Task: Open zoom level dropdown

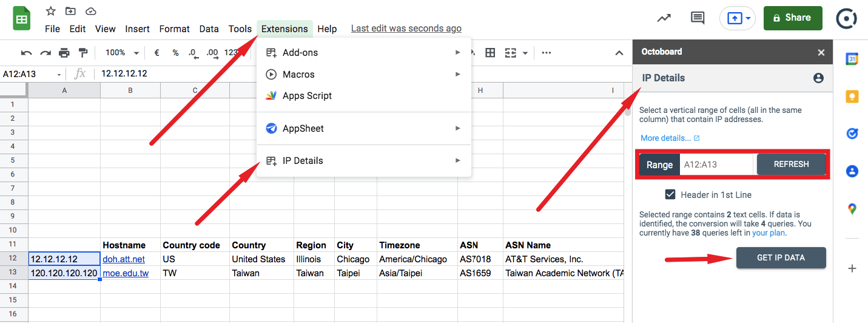Action: pos(123,53)
